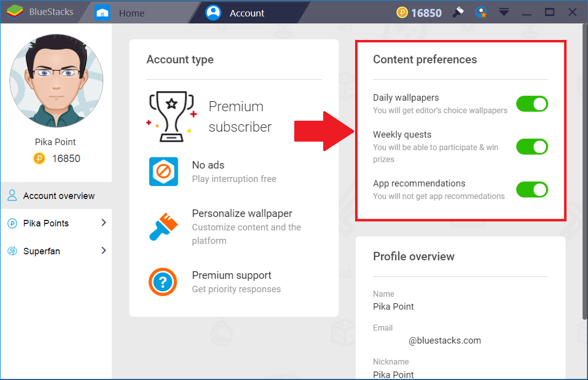Image resolution: width=588 pixels, height=380 pixels.
Task: Maximize the BlueStacks window
Action: click(550, 12)
